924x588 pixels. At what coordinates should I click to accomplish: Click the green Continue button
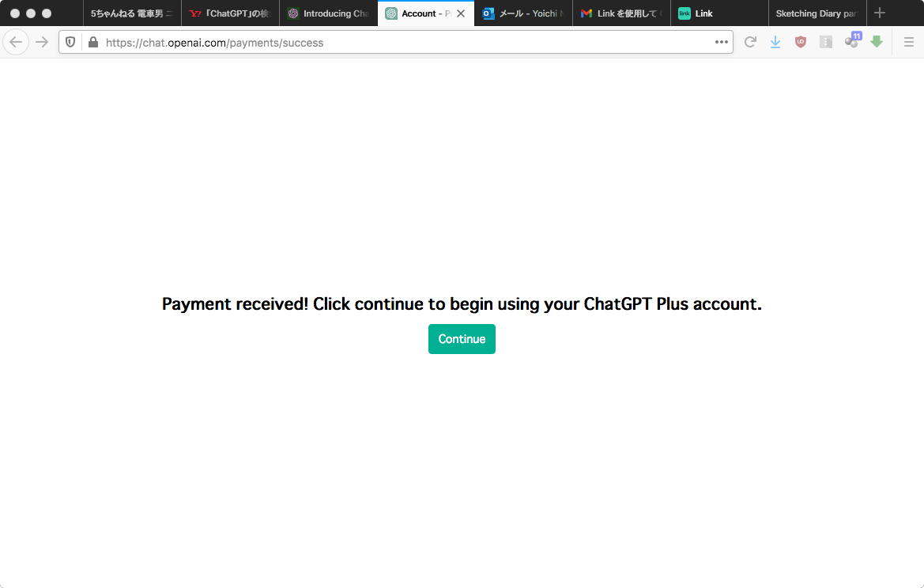462,339
